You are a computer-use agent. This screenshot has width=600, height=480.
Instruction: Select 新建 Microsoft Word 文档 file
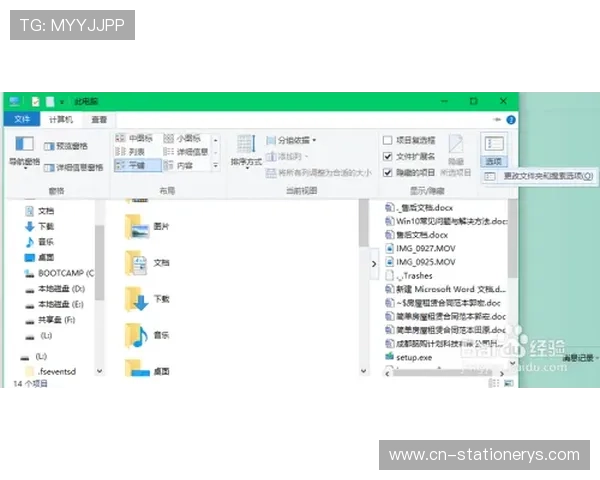(445, 289)
